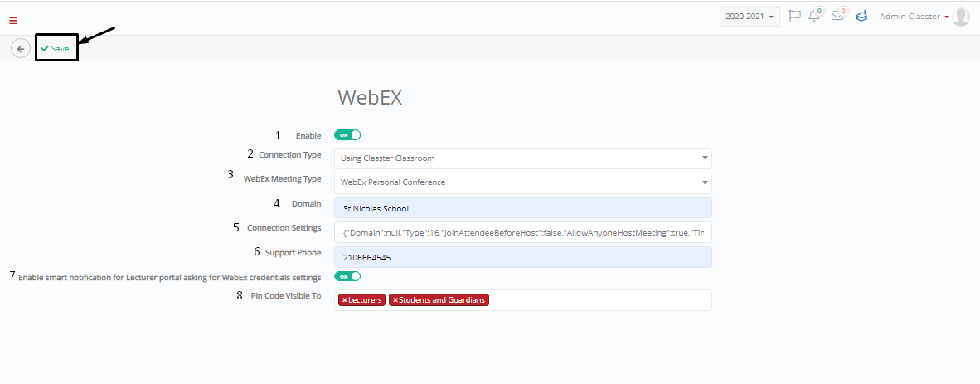Open Connection Type dropdown
This screenshot has height=384, width=980.
(x=522, y=158)
